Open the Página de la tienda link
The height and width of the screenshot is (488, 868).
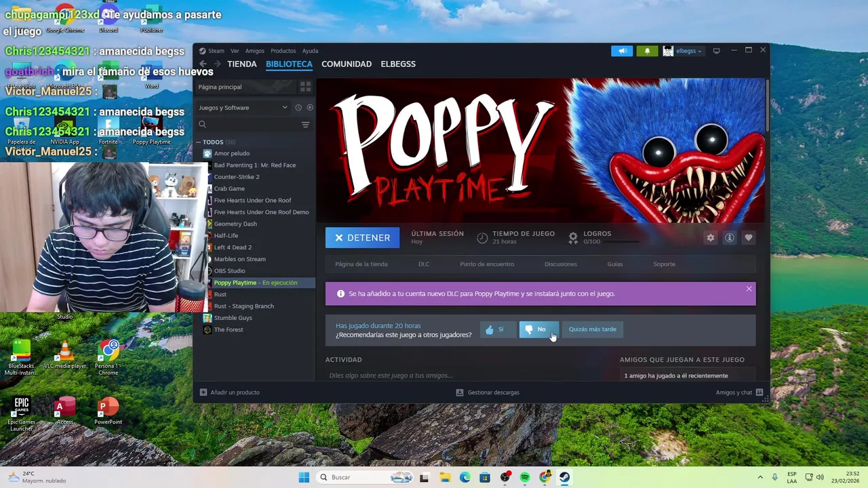click(361, 264)
